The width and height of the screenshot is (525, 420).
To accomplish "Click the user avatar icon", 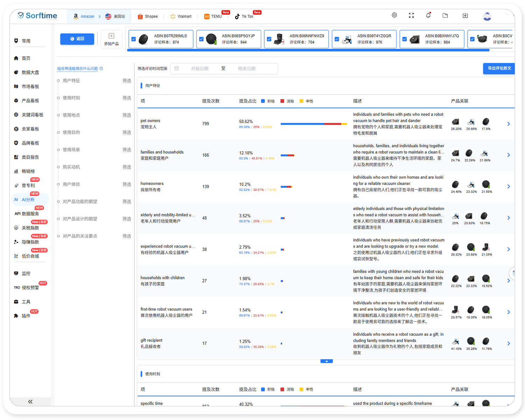I will (487, 16).
